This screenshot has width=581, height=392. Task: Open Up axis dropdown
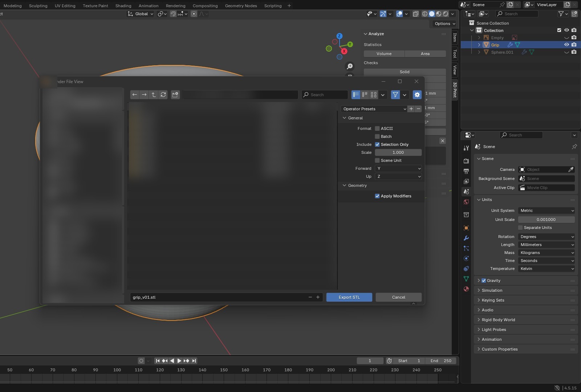tap(398, 176)
